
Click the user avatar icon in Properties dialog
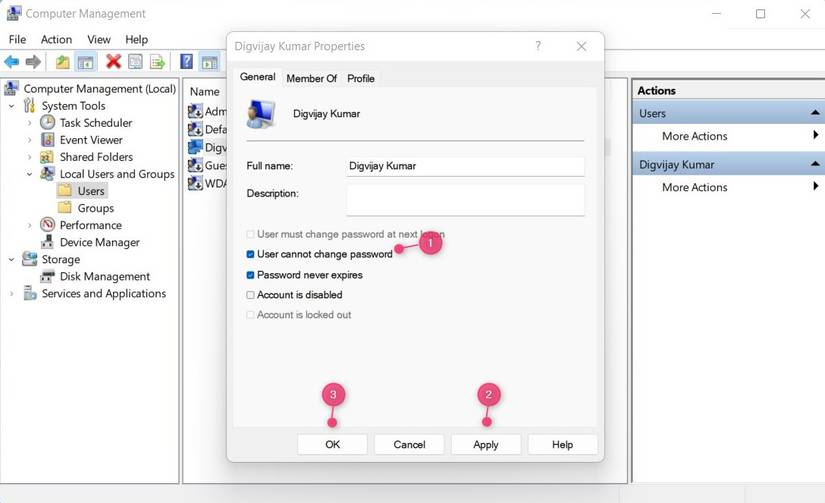pos(261,114)
